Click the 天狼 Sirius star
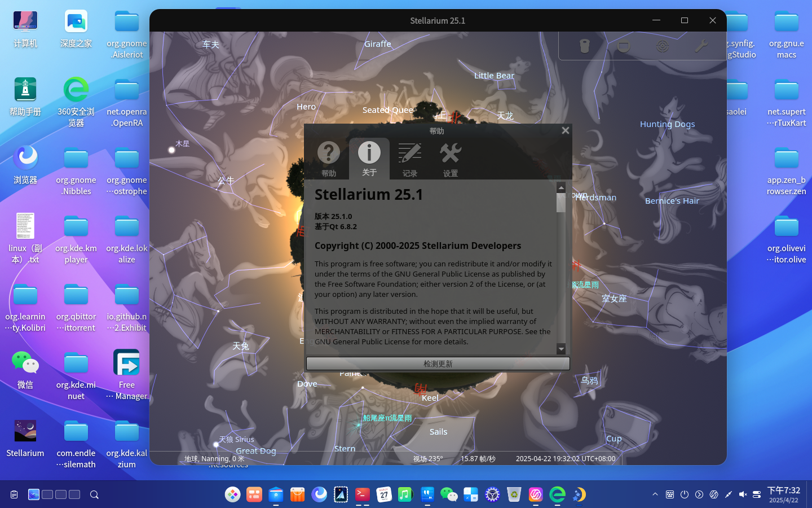The height and width of the screenshot is (508, 812). (x=216, y=444)
